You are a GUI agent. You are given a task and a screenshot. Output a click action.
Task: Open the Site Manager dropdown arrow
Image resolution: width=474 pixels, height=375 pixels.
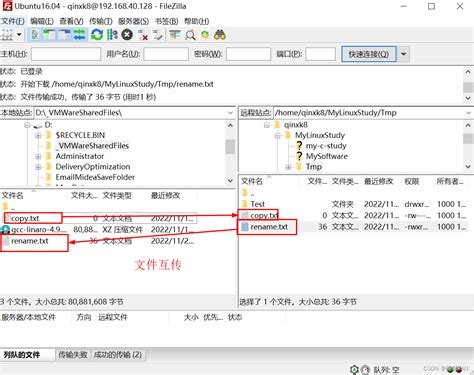coord(19,35)
